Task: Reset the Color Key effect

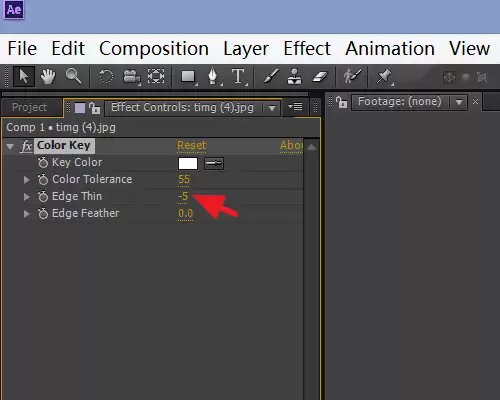Action: click(x=192, y=145)
